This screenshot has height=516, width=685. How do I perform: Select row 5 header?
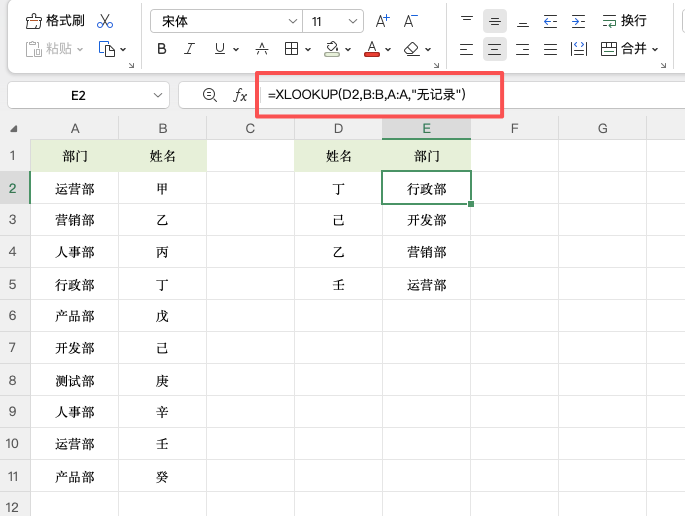click(15, 284)
